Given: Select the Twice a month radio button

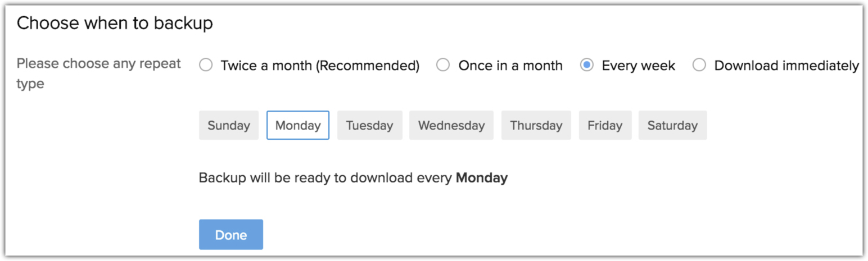Looking at the screenshot, I should [x=206, y=66].
